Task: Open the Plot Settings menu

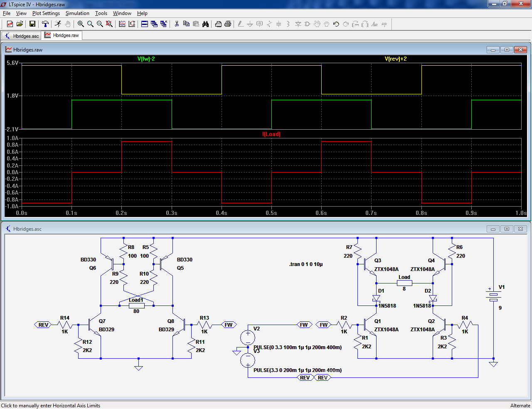Action: [46, 13]
